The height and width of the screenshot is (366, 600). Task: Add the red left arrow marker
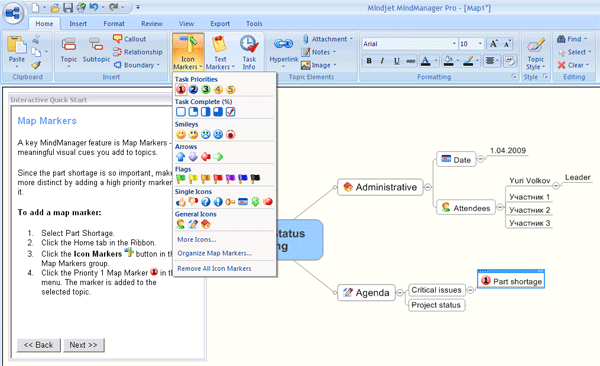pyautogui.click(x=205, y=157)
